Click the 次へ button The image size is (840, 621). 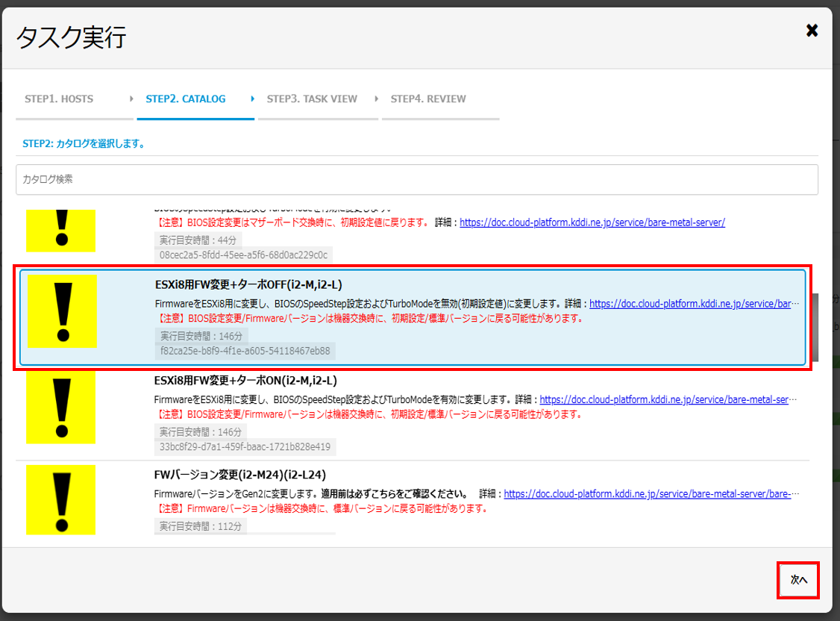(798, 580)
